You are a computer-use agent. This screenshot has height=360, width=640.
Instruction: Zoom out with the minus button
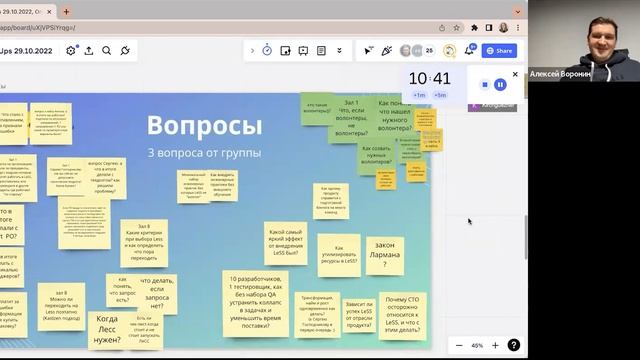(x=459, y=345)
